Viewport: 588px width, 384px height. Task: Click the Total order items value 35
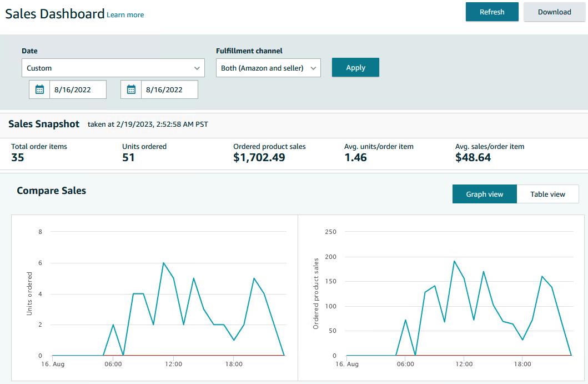(x=18, y=158)
